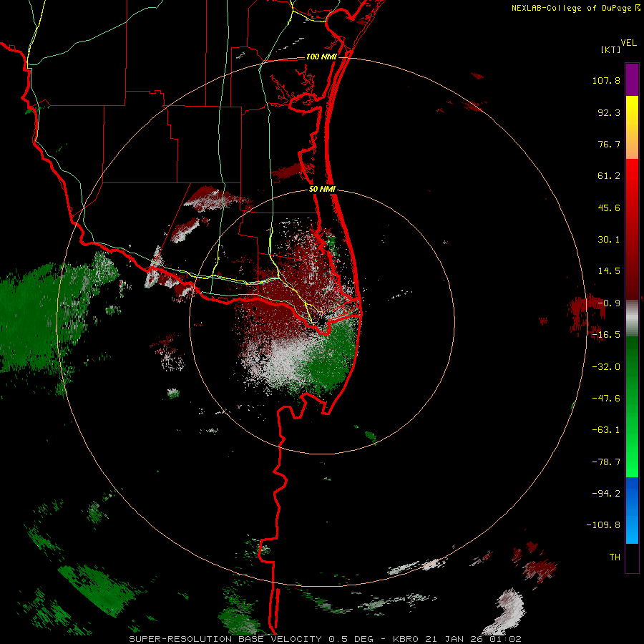Click the 92.3 legend value

[609, 112]
